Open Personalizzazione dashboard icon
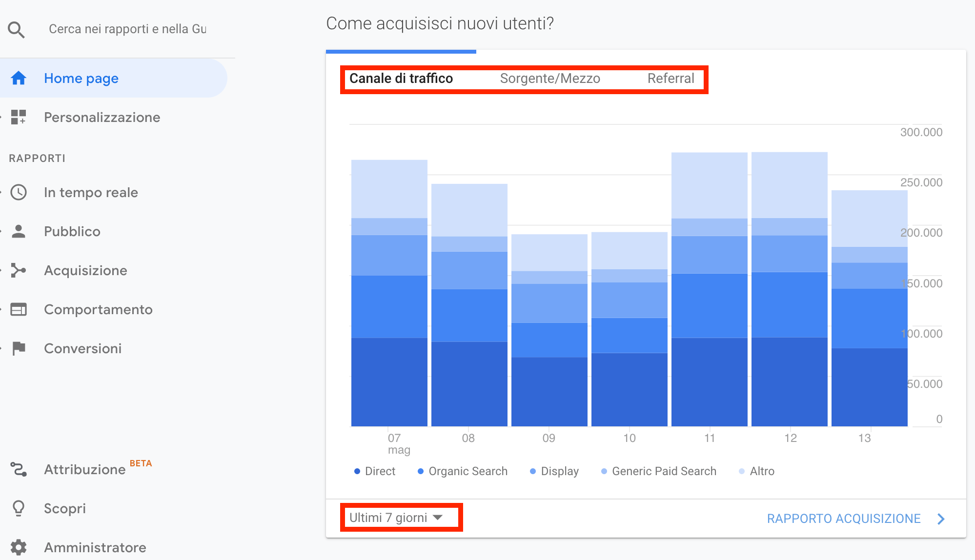The image size is (975, 560). [19, 117]
